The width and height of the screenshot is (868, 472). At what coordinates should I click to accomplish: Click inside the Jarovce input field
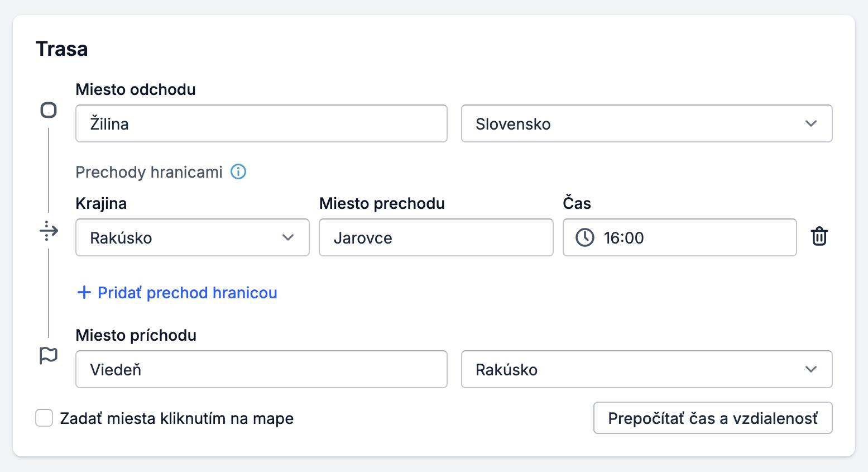pos(435,237)
